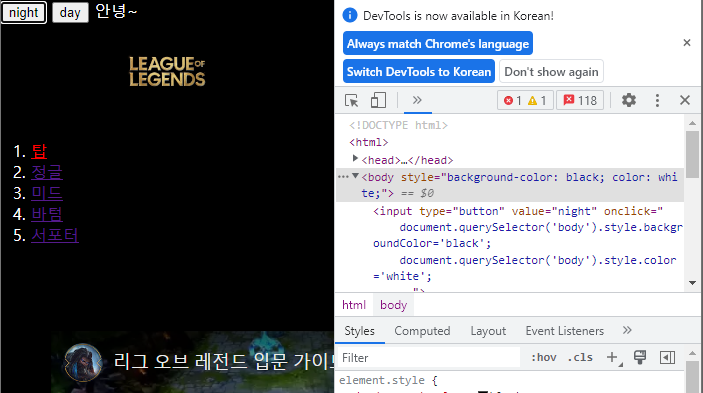This screenshot has height=393, width=703.
Task: Focus the Styles Filter input
Action: click(x=428, y=358)
